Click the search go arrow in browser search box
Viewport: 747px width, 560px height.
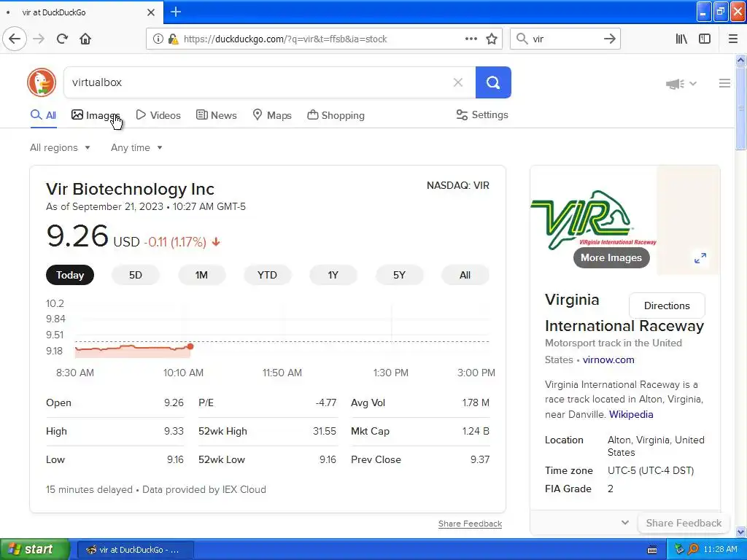coord(609,39)
